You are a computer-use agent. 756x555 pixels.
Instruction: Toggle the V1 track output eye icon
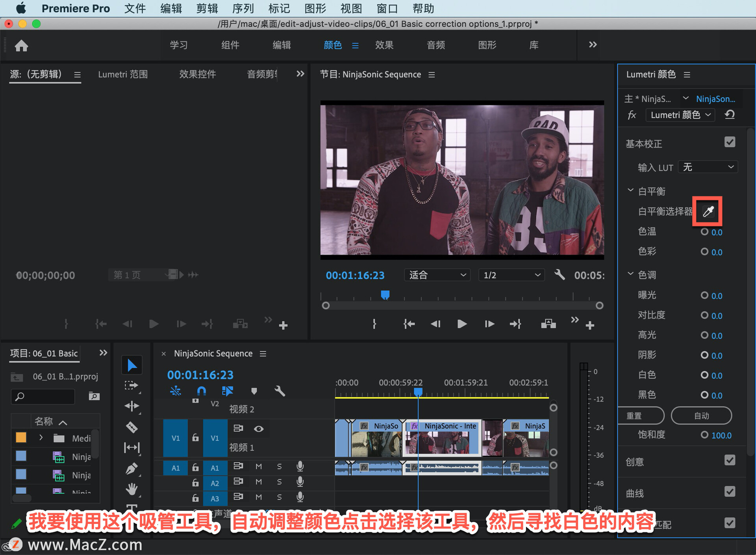point(259,429)
